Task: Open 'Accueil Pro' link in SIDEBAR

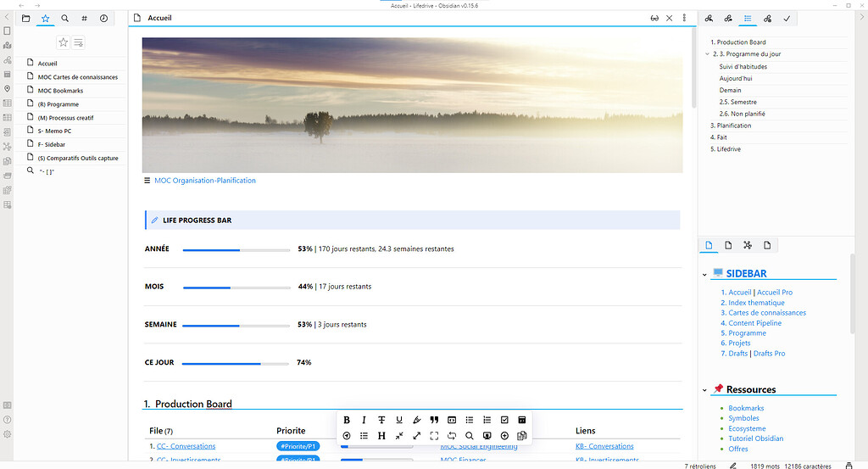Action: (775, 293)
